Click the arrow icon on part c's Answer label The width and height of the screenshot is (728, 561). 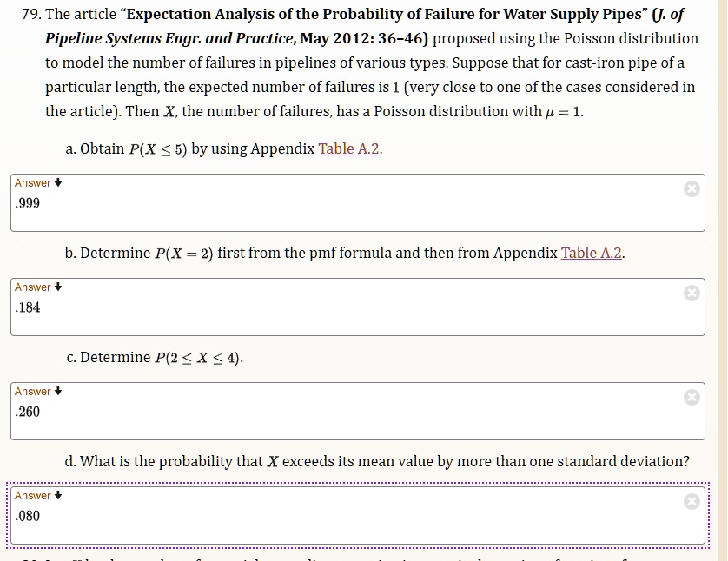click(58, 391)
